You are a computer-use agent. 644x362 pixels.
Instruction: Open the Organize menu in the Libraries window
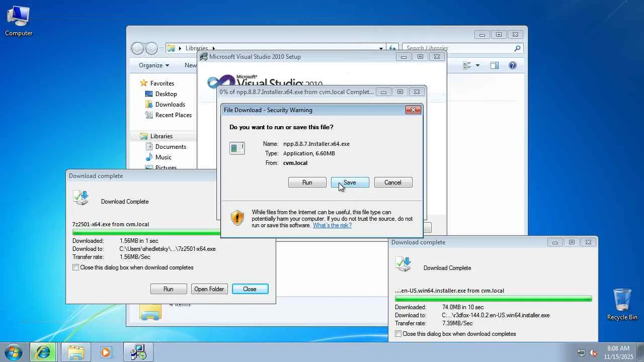154,65
